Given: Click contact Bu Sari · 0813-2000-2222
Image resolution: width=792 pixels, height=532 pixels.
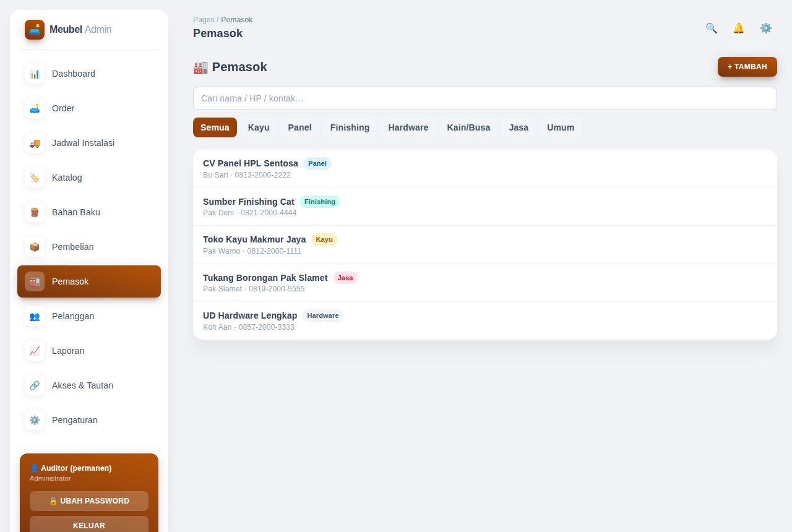Looking at the screenshot, I should click(247, 175).
